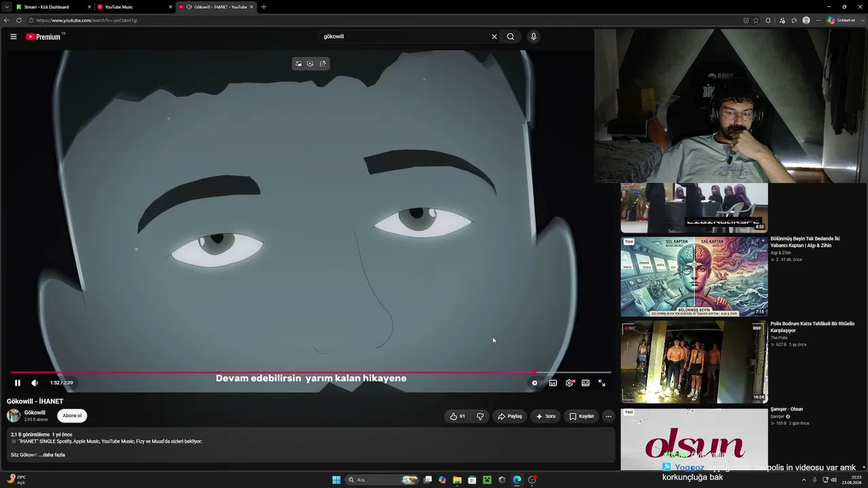
Task: Click the taskbar Ara search box
Action: coord(382,480)
